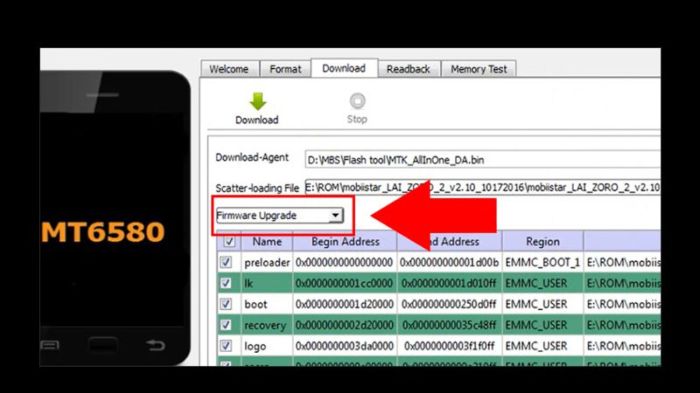The width and height of the screenshot is (700, 393).
Task: Click end address 0x0000000003f1f0ff
Action: [449, 346]
